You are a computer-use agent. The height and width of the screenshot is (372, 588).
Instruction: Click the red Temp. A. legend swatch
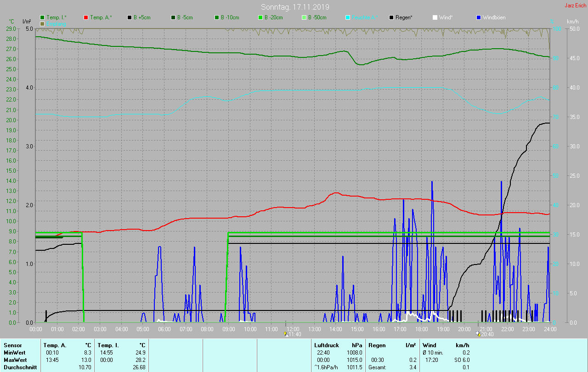[x=86, y=17]
